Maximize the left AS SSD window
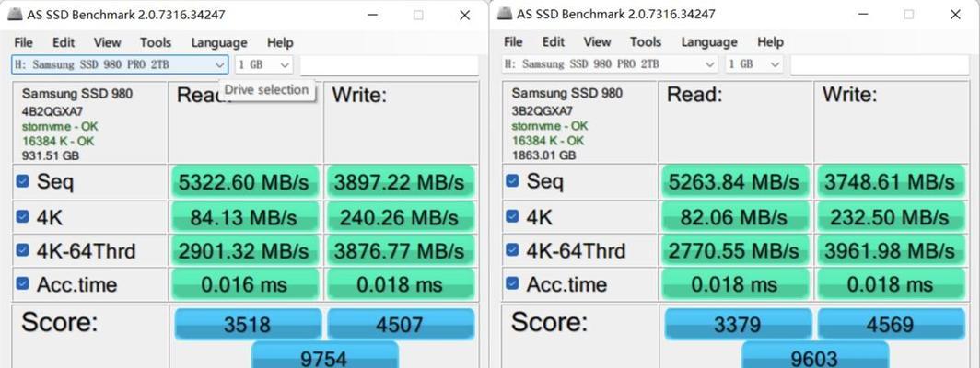 418,15
